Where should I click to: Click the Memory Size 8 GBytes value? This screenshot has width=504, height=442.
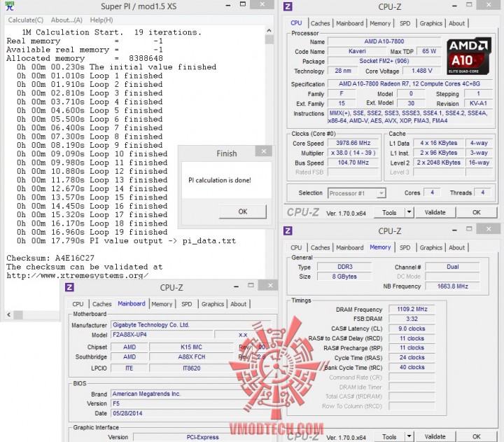pos(344,276)
